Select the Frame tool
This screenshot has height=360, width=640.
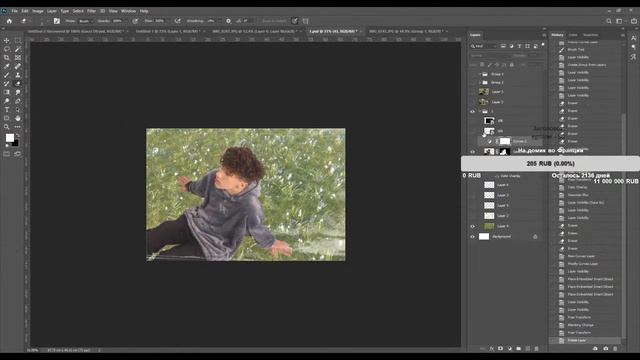18,58
